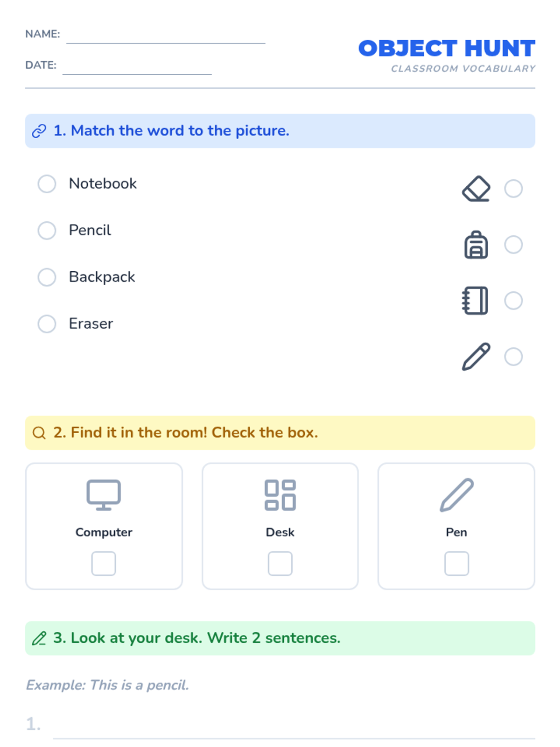Click the backpack picture icon
This screenshot has width=560, height=747.
[476, 245]
